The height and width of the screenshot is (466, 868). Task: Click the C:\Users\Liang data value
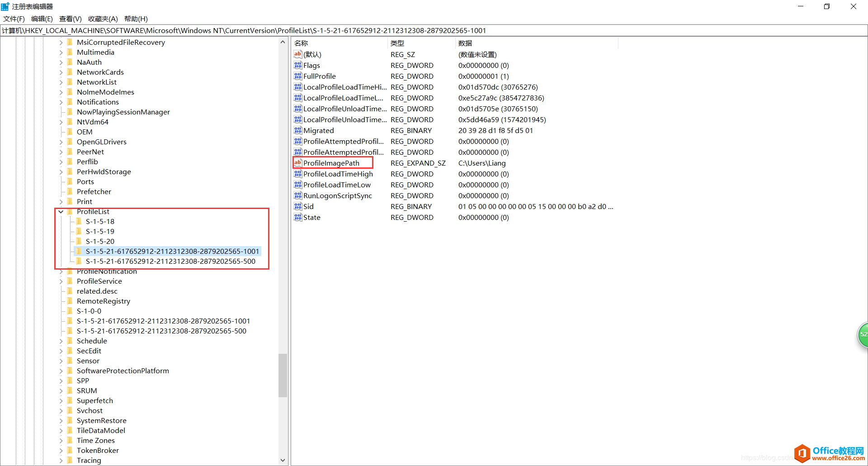tap(482, 163)
